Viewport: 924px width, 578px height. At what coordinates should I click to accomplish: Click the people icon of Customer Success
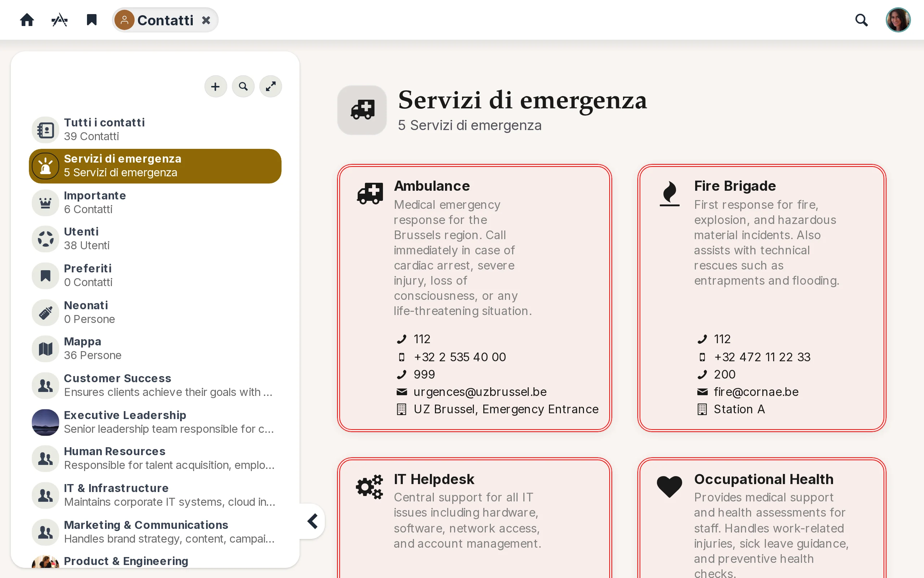(45, 386)
